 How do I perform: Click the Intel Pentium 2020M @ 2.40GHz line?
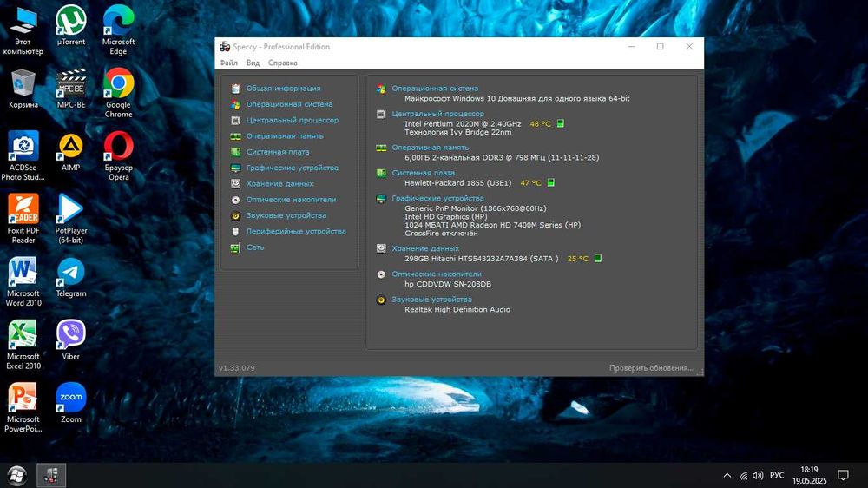point(463,124)
